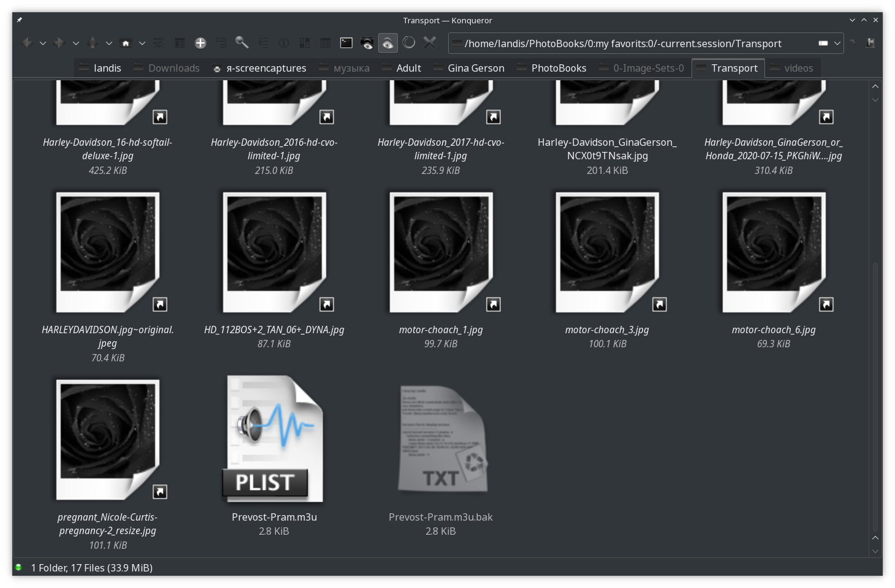Switch to the музыка tab
895x588 pixels.
345,68
